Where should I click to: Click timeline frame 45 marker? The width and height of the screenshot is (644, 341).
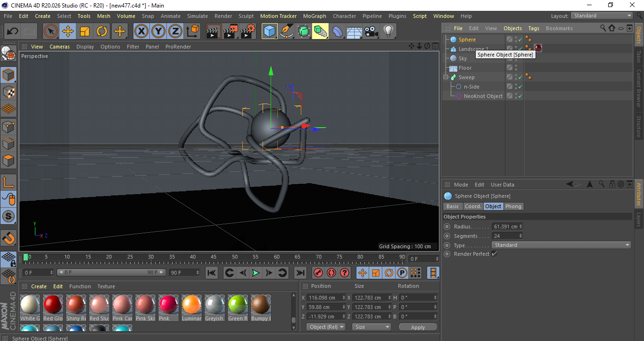[x=214, y=257]
